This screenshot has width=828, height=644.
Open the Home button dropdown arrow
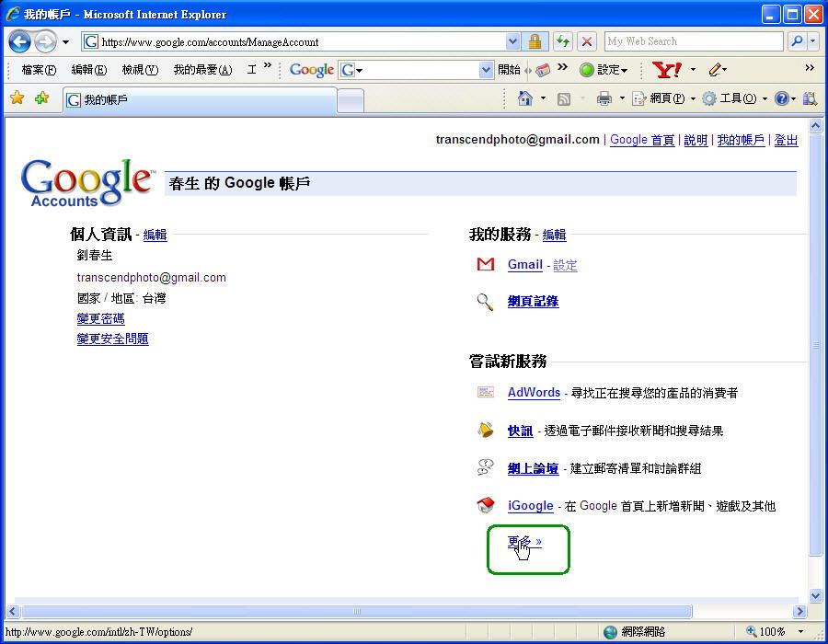543,98
